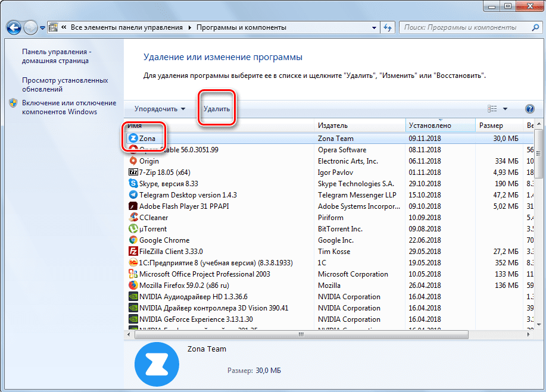Screen dimensions: 546x392
Task: Click horizontal scrollbar right arrow
Action: click(529, 335)
